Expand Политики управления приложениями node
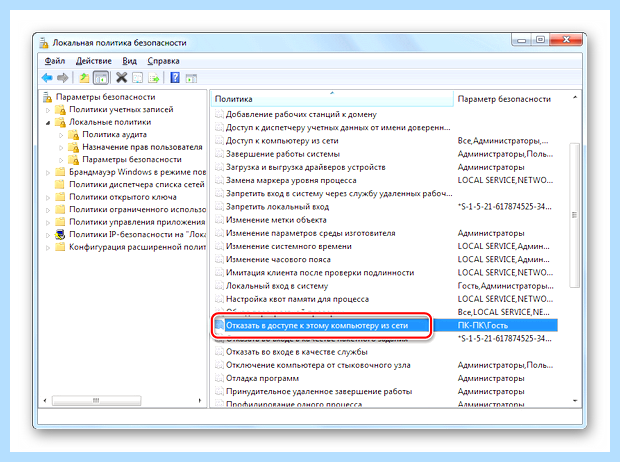 (48, 222)
